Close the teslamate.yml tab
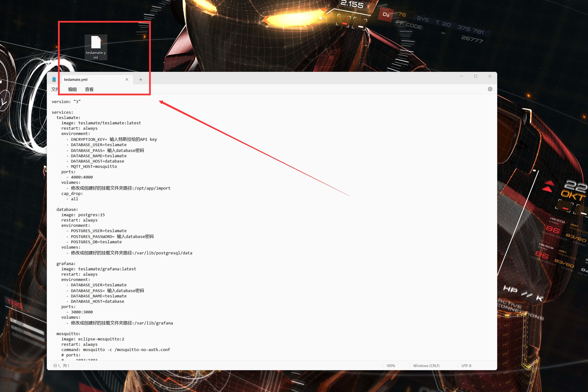The image size is (588, 392). tap(127, 79)
